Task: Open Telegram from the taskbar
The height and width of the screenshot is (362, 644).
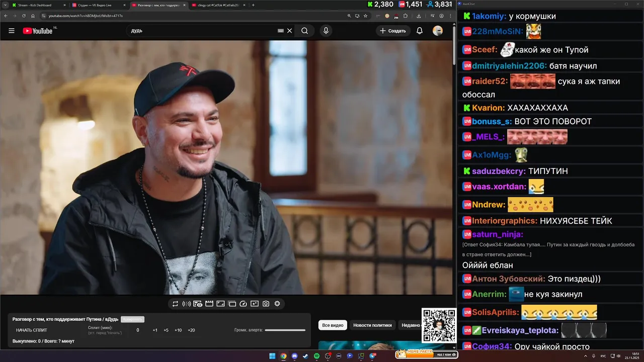Action: [x=372, y=356]
